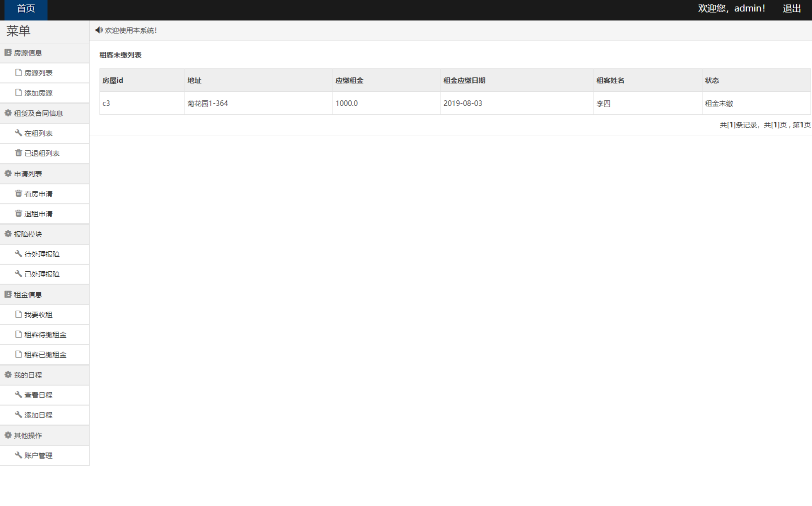Open the 查看日程 link
The image size is (812, 506).
pos(44,395)
